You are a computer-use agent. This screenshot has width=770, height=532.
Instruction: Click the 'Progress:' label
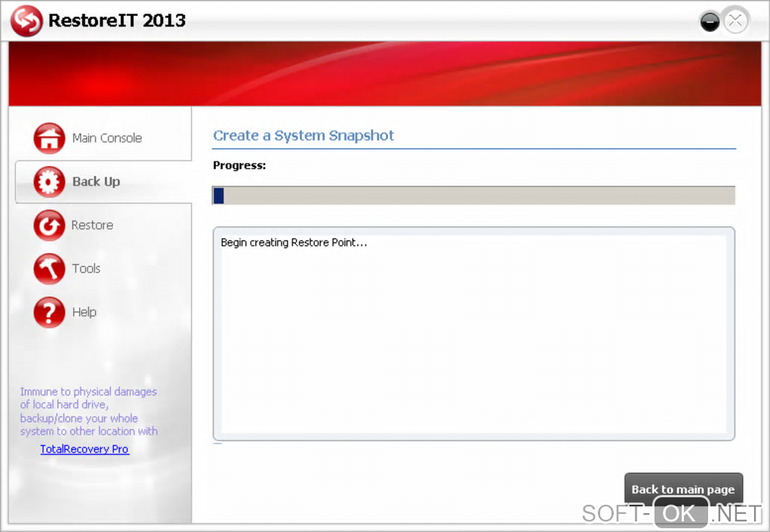tap(239, 165)
